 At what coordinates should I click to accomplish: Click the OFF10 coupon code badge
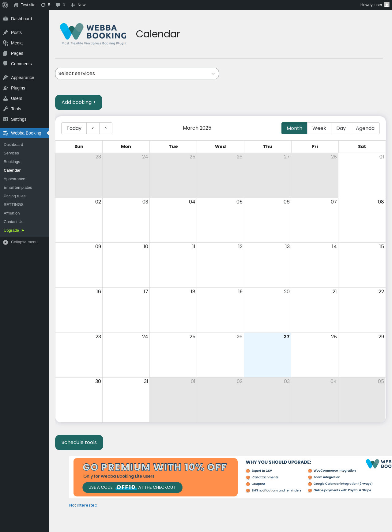(126, 487)
